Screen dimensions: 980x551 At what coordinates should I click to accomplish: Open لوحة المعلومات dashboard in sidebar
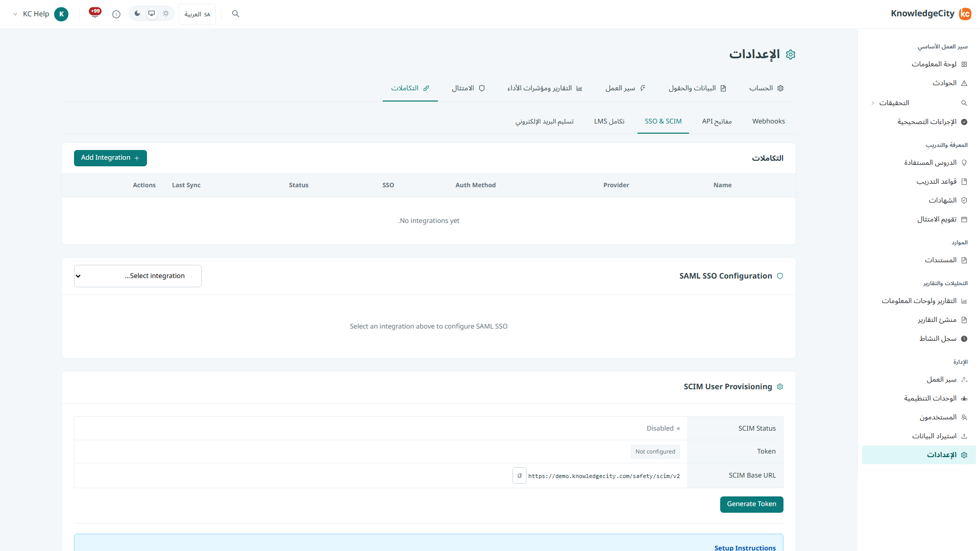pos(919,64)
